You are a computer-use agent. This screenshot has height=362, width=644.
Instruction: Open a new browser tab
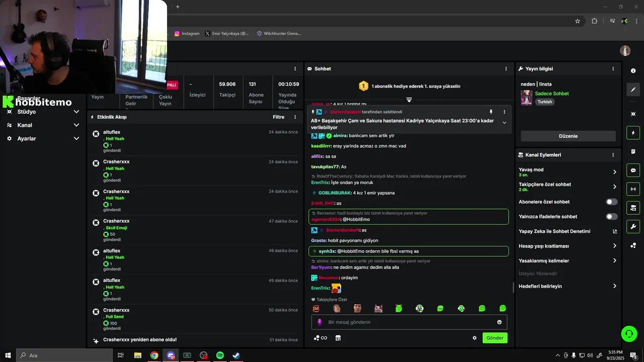click(x=178, y=7)
